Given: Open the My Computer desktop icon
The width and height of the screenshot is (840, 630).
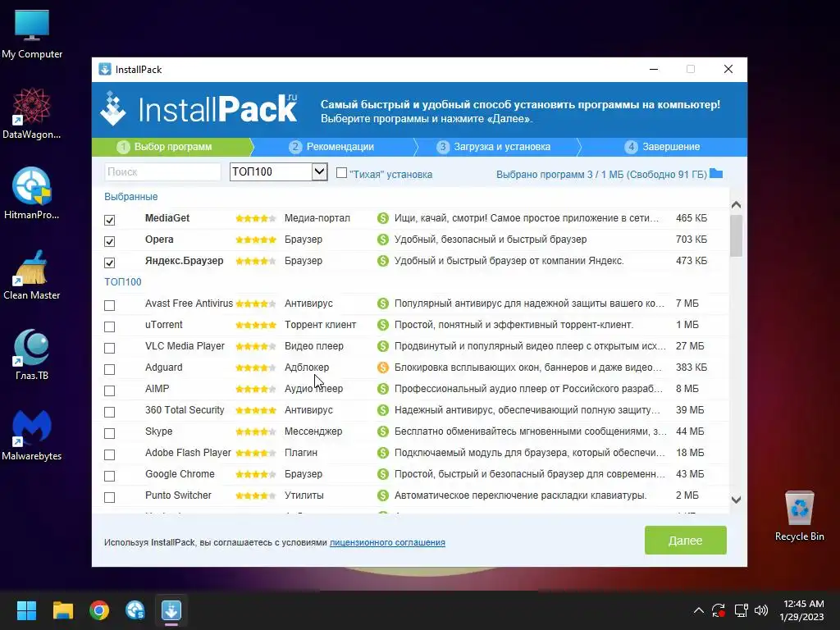Looking at the screenshot, I should coord(32,33).
